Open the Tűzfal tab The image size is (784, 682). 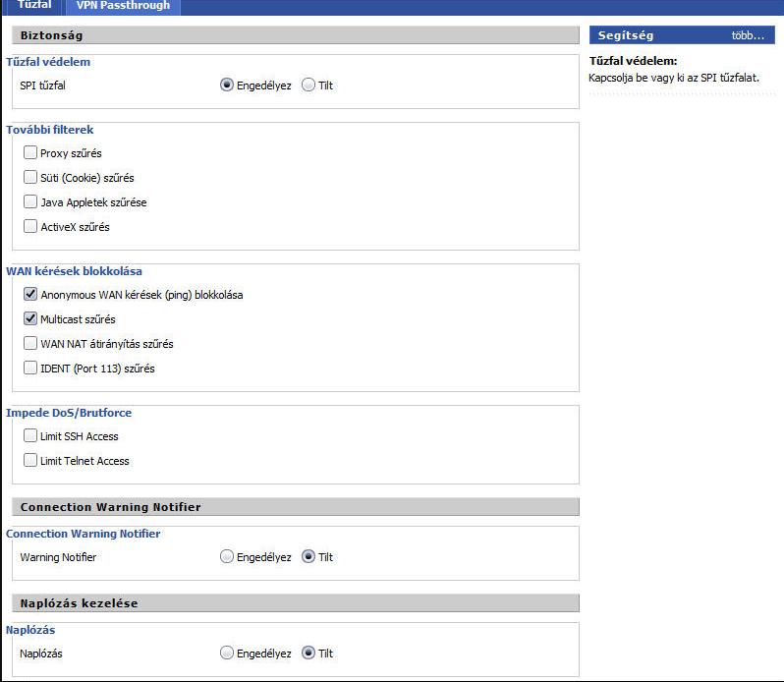(x=34, y=6)
